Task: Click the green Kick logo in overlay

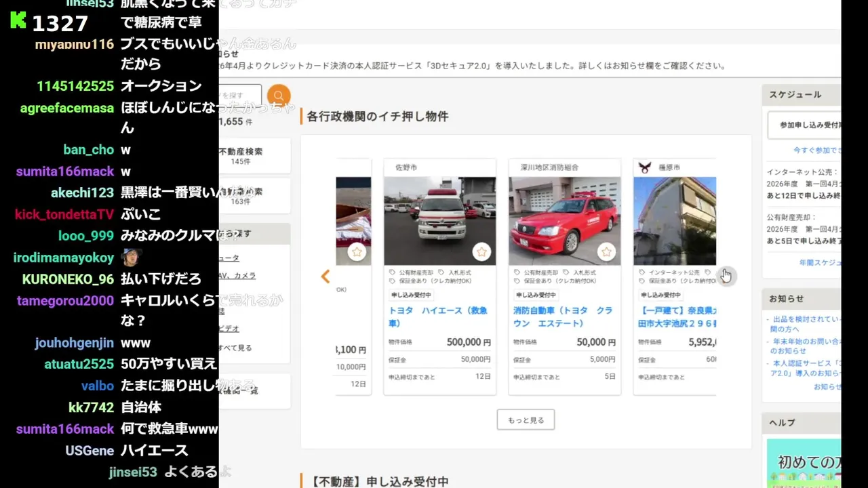Action: click(18, 20)
